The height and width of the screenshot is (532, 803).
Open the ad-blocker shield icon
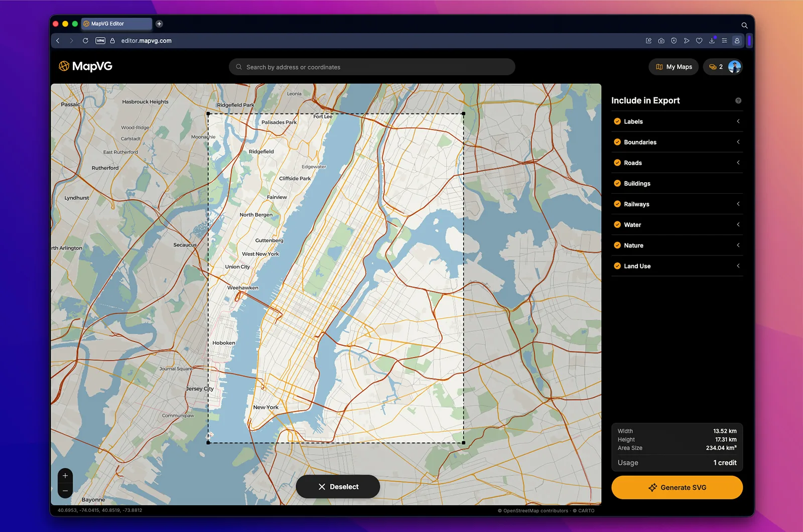[674, 41]
